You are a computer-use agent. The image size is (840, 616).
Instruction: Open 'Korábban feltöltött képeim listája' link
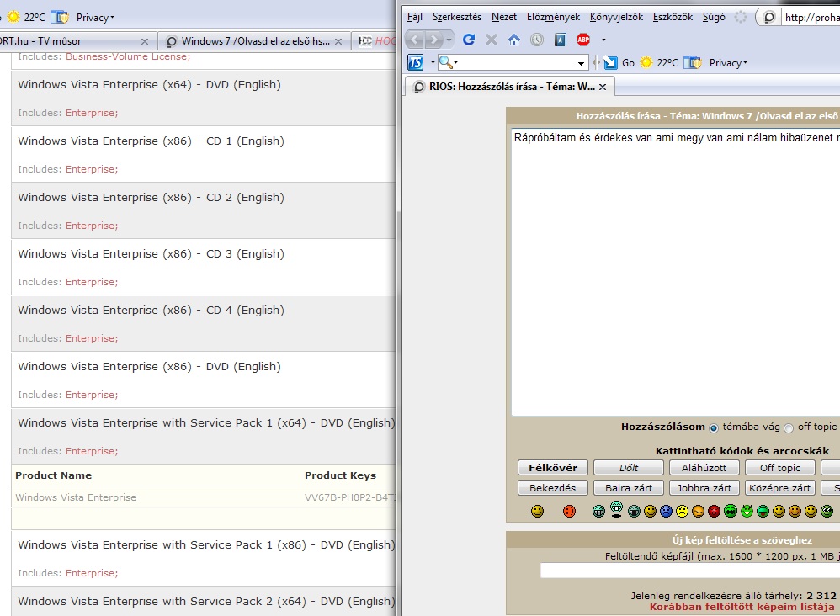742,607
